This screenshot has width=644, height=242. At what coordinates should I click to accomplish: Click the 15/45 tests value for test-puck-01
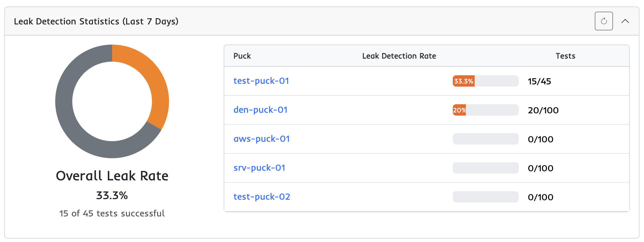tap(539, 81)
